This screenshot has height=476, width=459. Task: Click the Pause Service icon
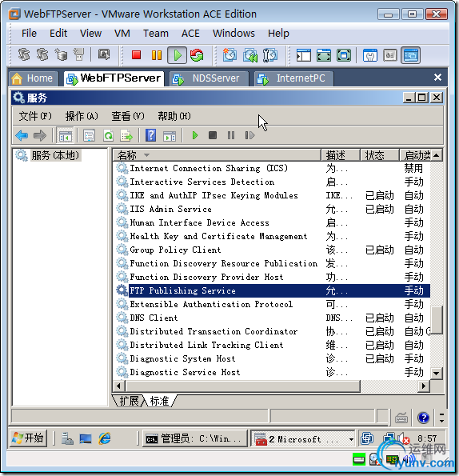click(231, 135)
